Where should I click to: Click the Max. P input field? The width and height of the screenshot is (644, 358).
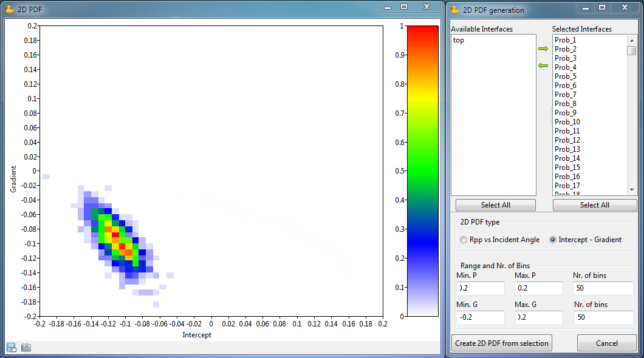click(x=538, y=288)
